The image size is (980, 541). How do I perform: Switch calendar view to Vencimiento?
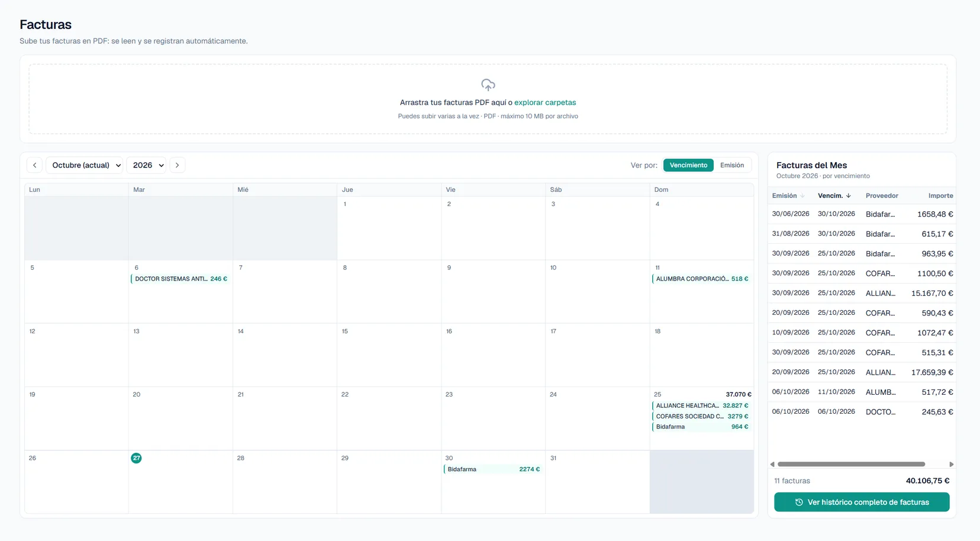(688, 165)
